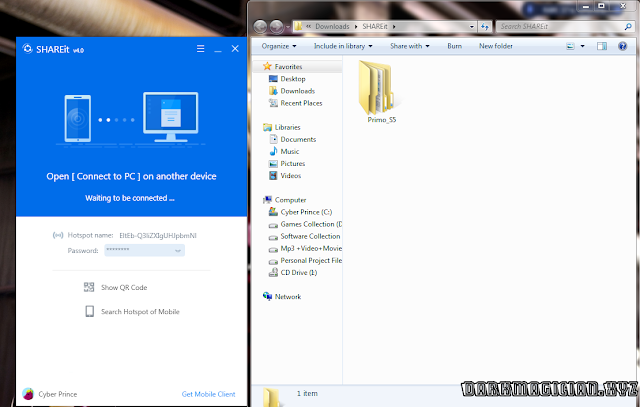Click Libraries in the navigation pane
The image size is (640, 407).
coord(287,127)
